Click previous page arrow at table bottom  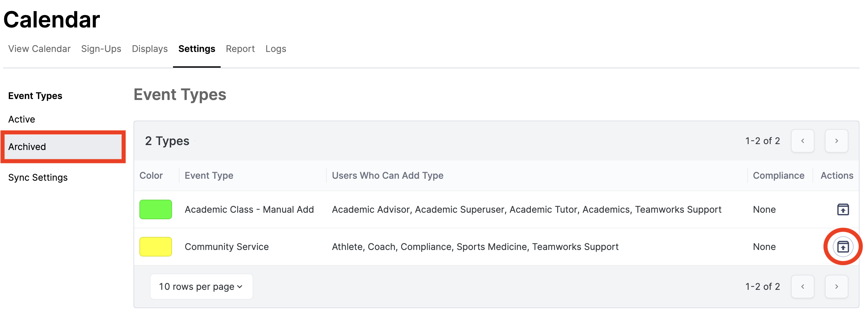pos(802,287)
